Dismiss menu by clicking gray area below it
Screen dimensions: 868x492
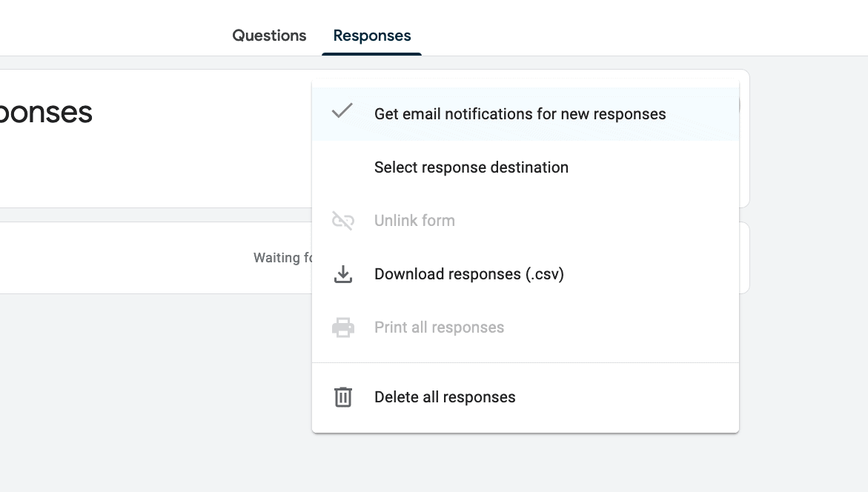pos(525,462)
